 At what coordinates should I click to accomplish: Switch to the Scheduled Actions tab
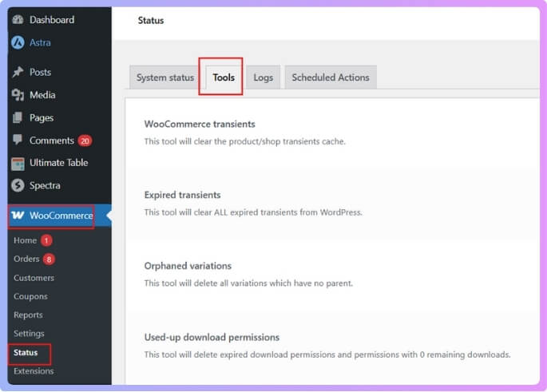point(331,77)
